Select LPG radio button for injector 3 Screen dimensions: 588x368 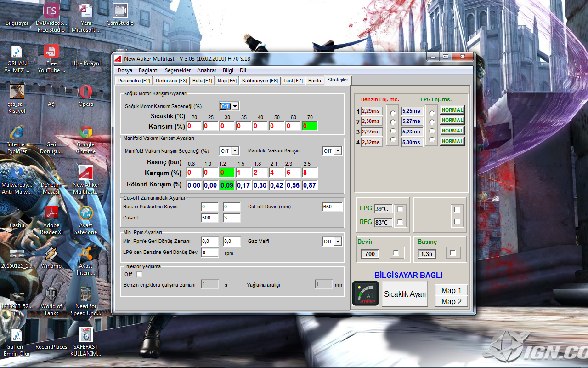point(431,131)
